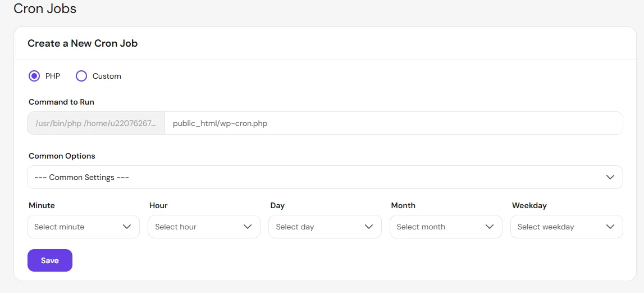Click the down arrow beside Select hour
Image resolution: width=644 pixels, height=293 pixels.
coord(248,227)
